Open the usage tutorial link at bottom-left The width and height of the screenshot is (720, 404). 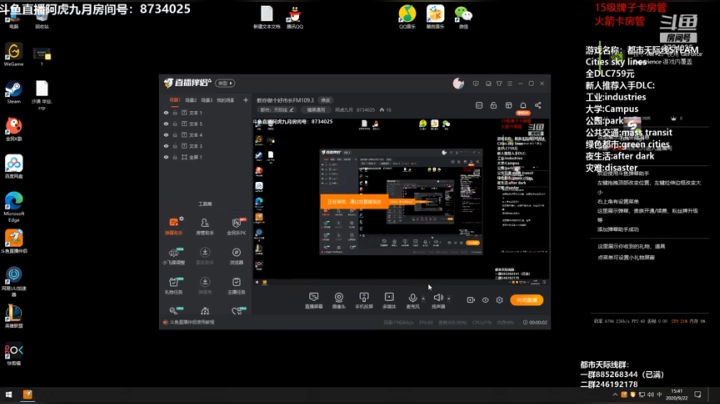pyautogui.click(x=189, y=322)
